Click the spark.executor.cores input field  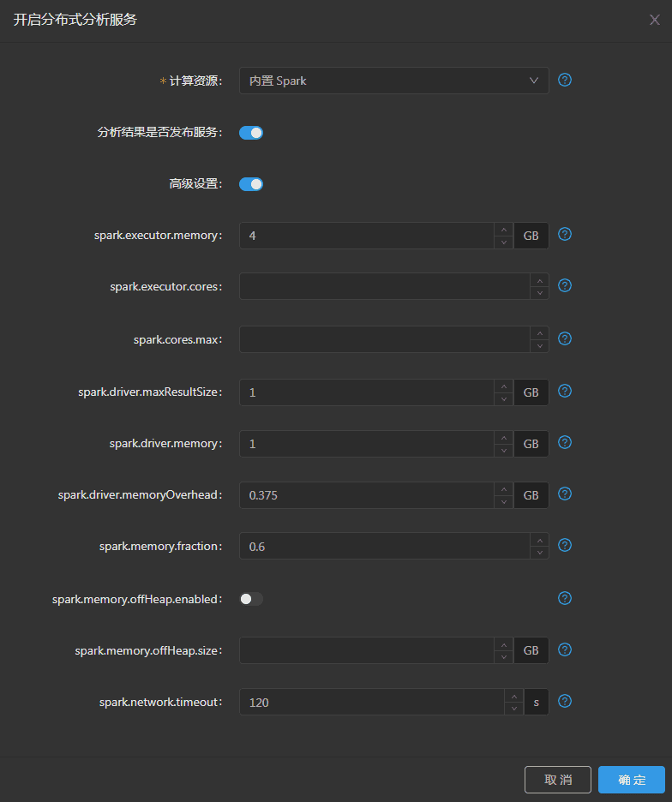[x=384, y=286]
